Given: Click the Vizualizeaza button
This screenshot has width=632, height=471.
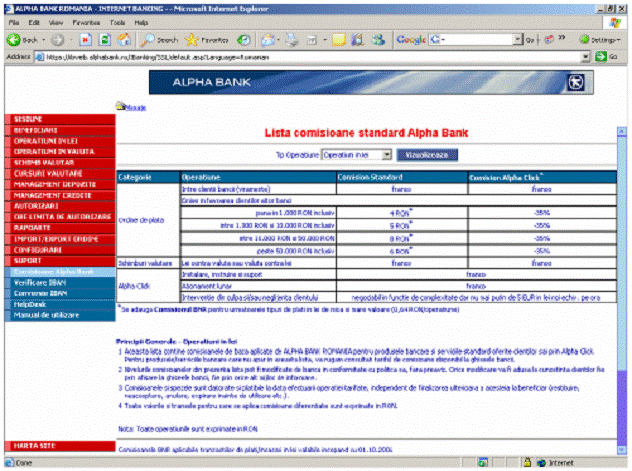Looking at the screenshot, I should point(427,155).
